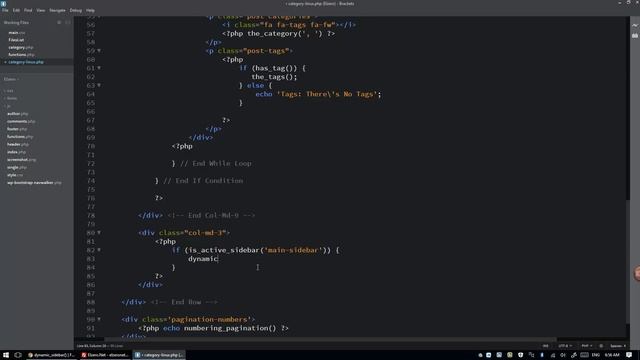
Task: Open the Find menu
Action: (x=28, y=10)
